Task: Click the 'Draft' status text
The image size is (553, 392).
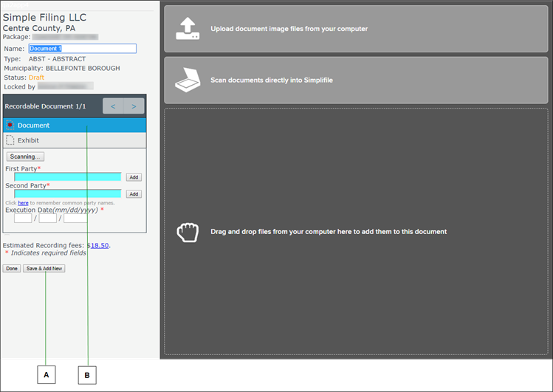Action: [x=36, y=78]
